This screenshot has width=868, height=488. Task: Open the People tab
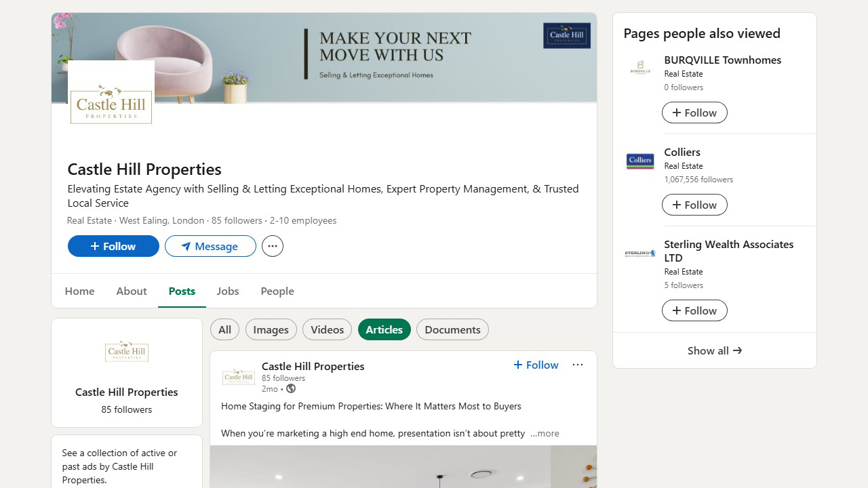click(x=277, y=291)
